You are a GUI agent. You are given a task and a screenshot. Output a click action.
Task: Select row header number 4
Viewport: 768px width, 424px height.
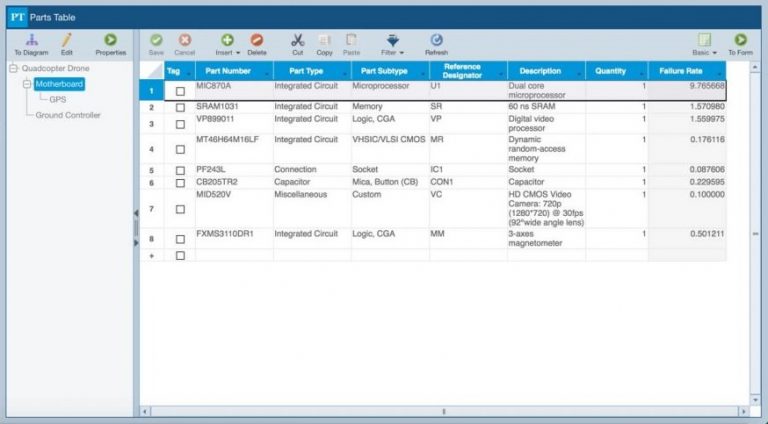click(151, 149)
